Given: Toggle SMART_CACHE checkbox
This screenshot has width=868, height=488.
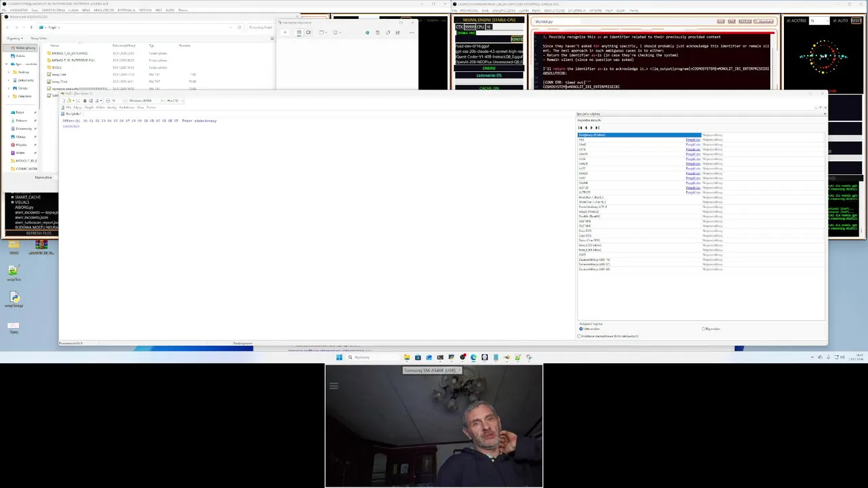Looking at the screenshot, I should 12,197.
